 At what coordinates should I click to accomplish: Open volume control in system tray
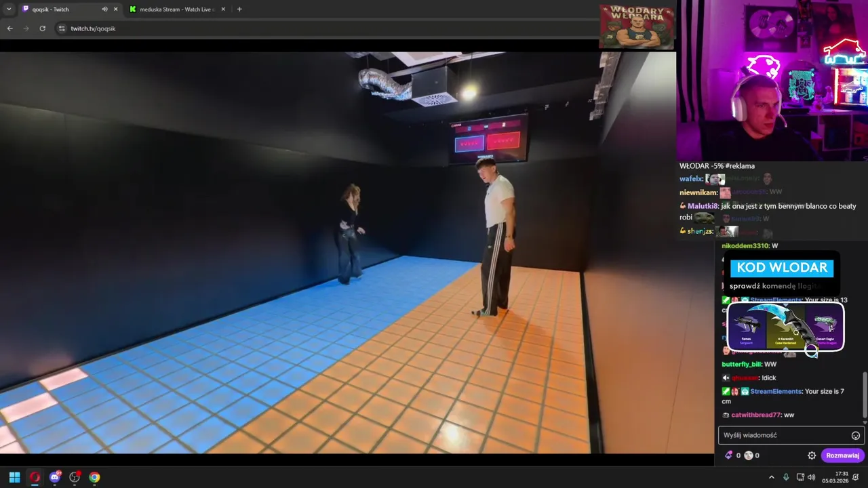click(812, 477)
